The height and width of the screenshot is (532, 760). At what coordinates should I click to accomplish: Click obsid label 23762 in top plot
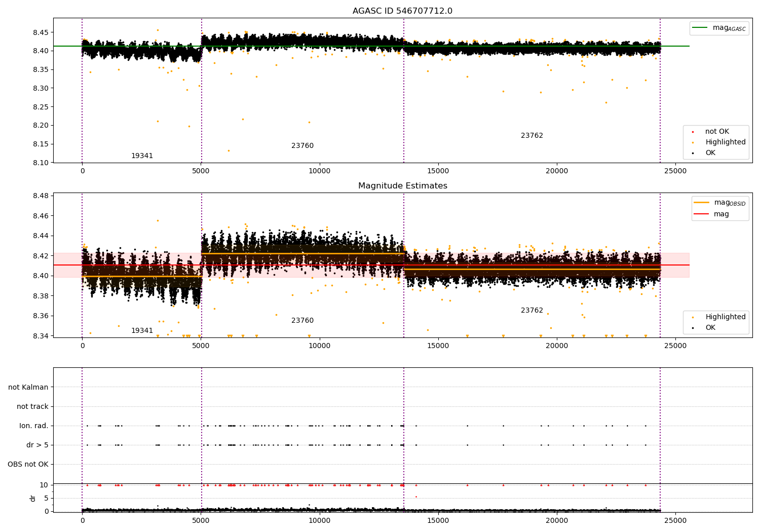532,136
